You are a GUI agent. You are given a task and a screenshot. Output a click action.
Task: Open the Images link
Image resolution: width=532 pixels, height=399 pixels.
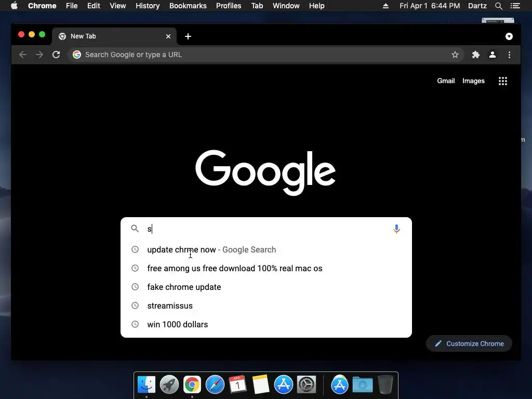[x=473, y=81]
